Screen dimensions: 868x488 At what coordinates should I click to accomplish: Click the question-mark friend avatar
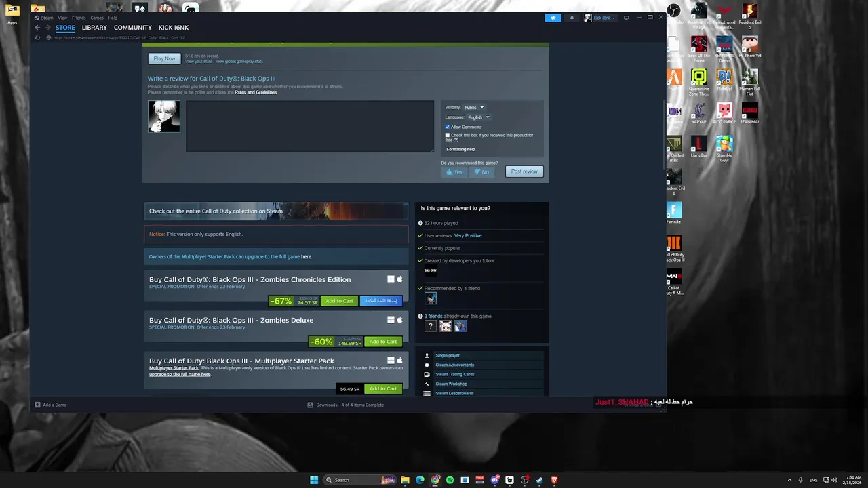click(431, 326)
